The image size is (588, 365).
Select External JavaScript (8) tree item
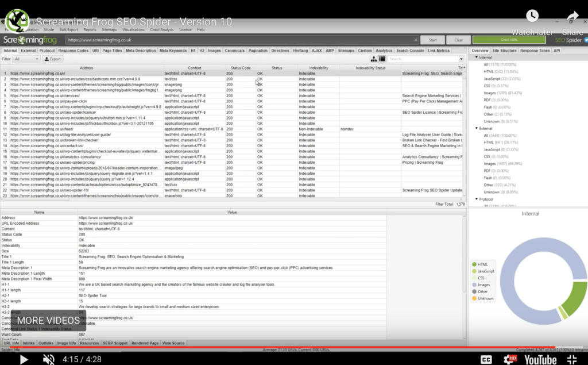pos(501,149)
